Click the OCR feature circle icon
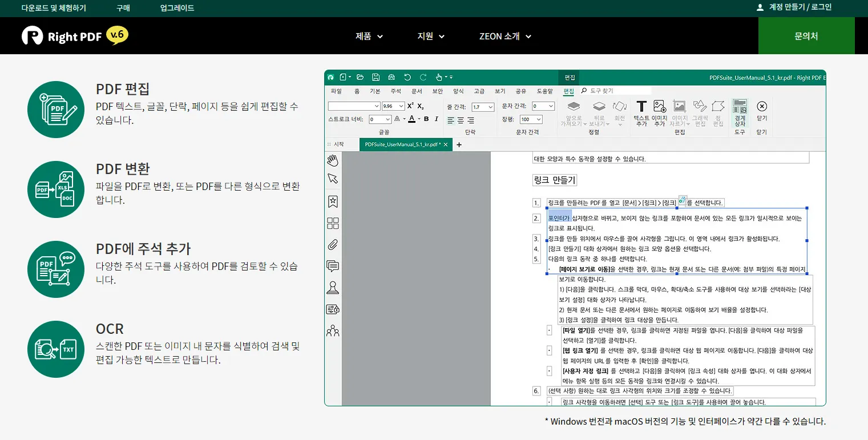Screen dimensions: 868x440 [x=56, y=349]
